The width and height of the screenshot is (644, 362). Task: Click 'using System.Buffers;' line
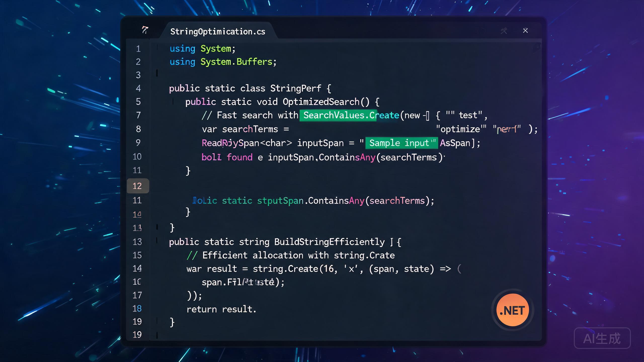(x=223, y=62)
